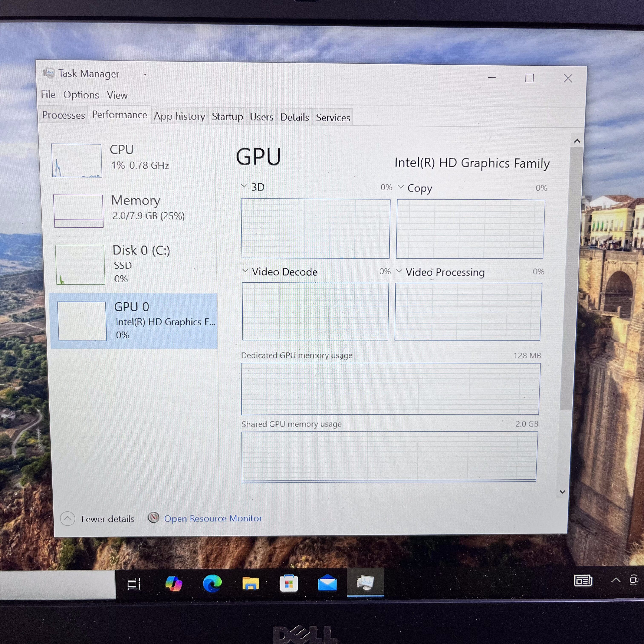
Task: Launch Copilot from the taskbar
Action: (174, 583)
